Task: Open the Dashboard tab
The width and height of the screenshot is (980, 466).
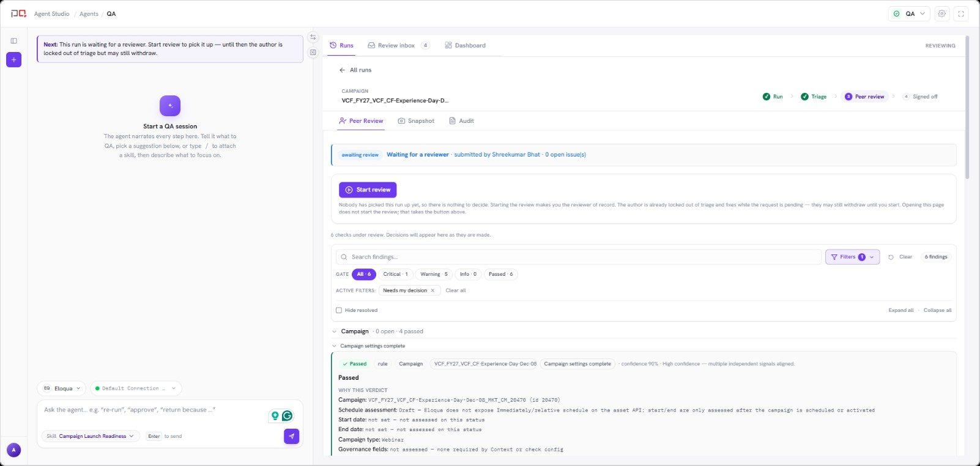Action: tap(465, 45)
